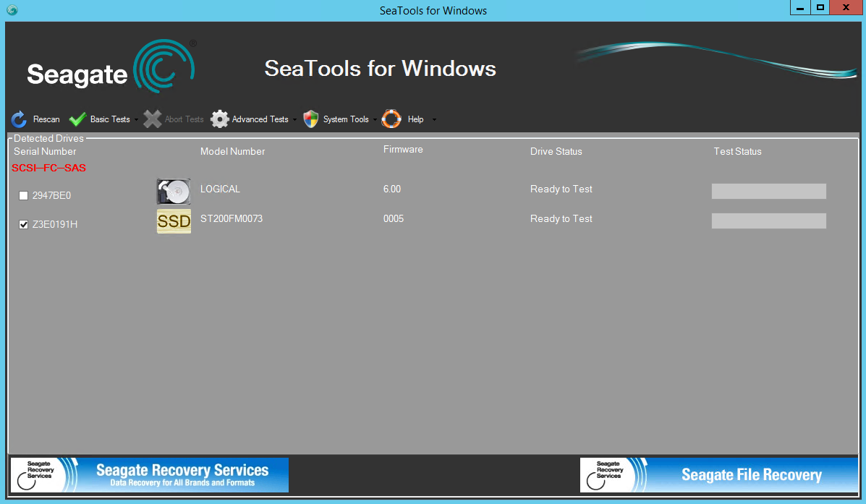Expand the Help dropdown arrow

[x=434, y=120]
